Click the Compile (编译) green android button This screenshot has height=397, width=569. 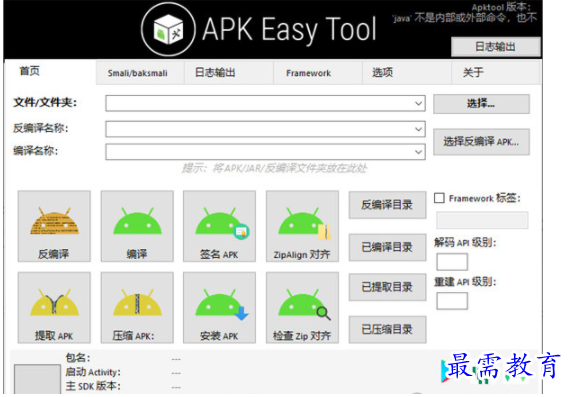tap(137, 226)
